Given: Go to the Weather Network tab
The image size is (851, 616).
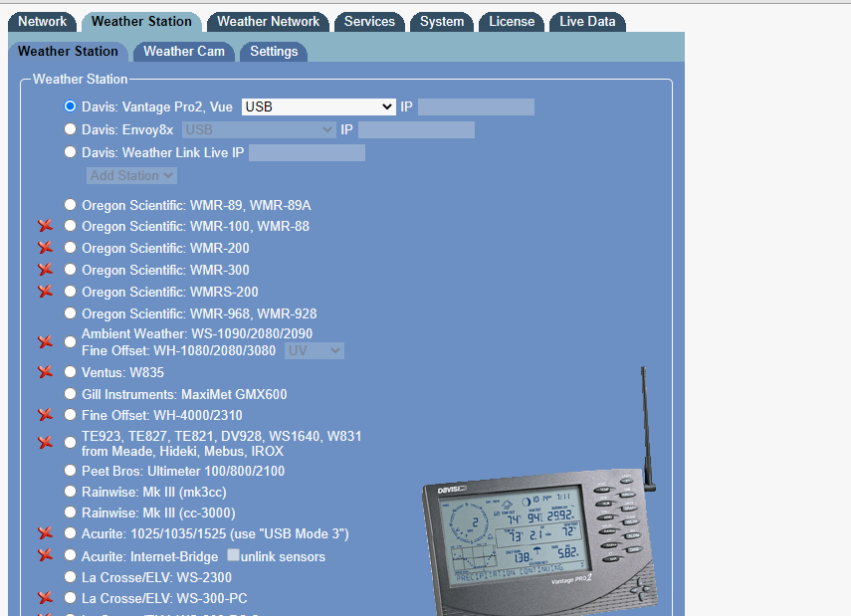Looking at the screenshot, I should (x=268, y=21).
